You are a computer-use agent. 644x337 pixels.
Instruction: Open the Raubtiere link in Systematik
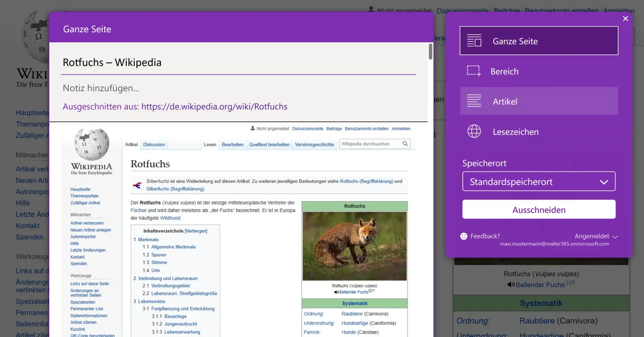point(352,314)
